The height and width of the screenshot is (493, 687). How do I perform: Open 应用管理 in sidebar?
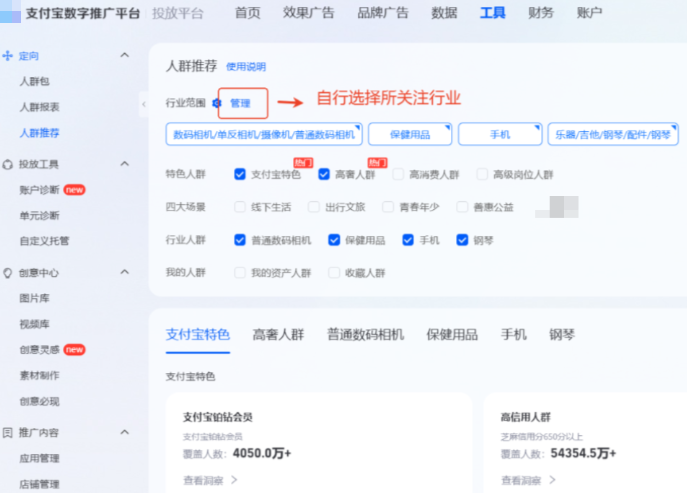pos(39,458)
